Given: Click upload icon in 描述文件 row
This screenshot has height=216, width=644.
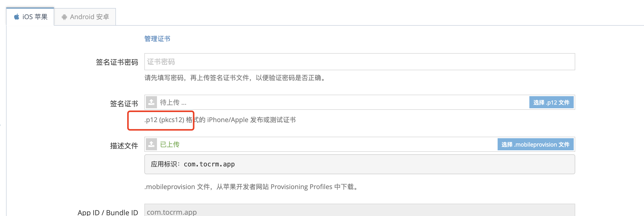Looking at the screenshot, I should click(151, 144).
